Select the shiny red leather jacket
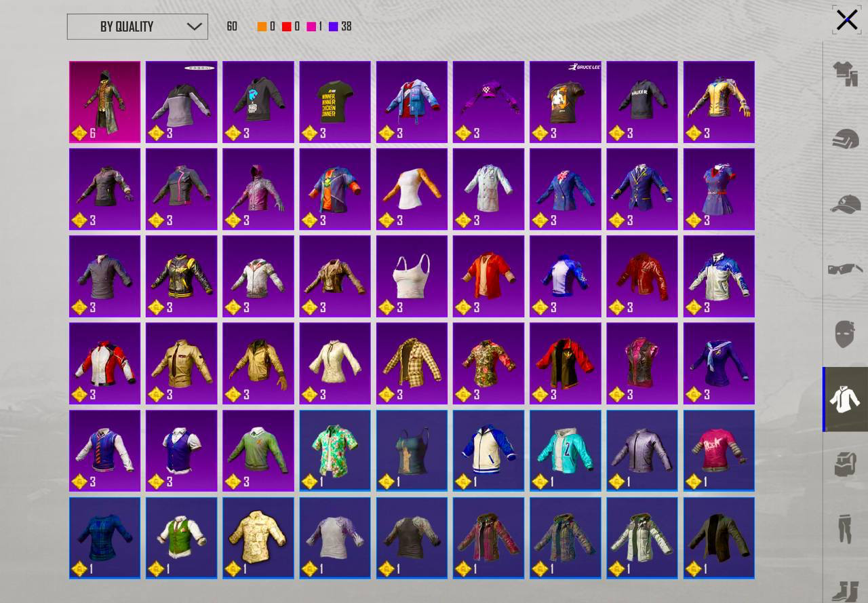Viewport: 868px width, 603px height. [642, 276]
